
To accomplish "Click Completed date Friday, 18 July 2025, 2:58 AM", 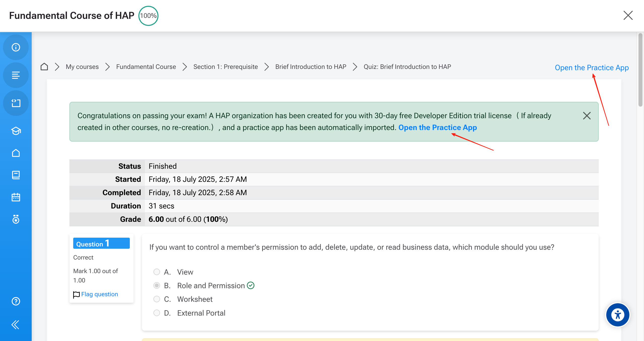I will pos(198,193).
